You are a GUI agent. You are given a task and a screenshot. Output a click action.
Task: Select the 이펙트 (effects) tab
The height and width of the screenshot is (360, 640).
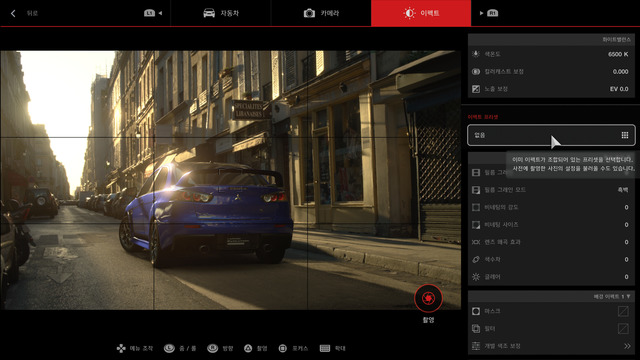(x=421, y=13)
